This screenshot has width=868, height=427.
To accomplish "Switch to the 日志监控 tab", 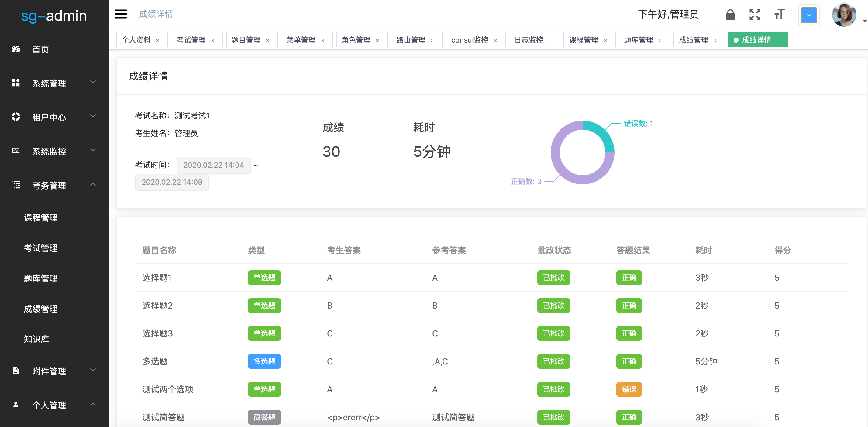I will 529,40.
